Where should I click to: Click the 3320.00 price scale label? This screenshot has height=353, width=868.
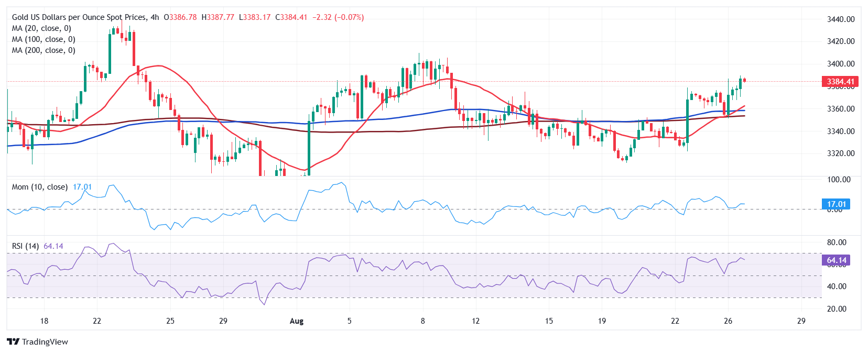pos(841,153)
